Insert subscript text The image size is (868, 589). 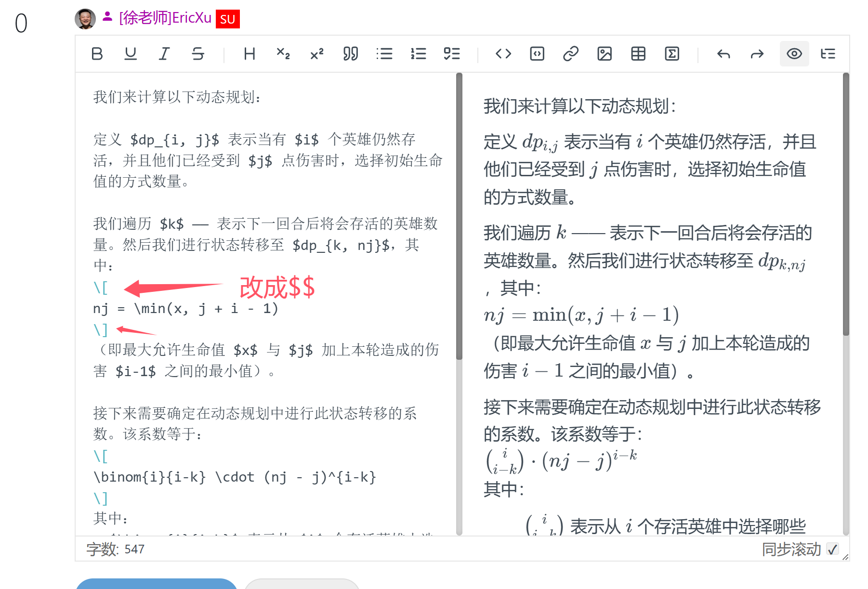283,53
